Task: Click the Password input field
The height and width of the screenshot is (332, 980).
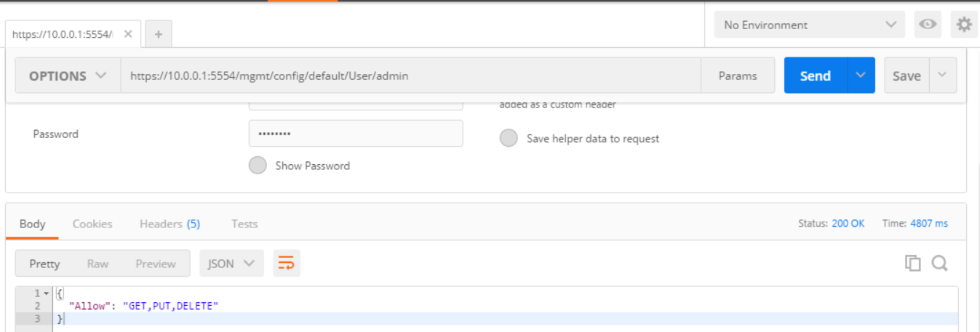Action: tap(356, 134)
